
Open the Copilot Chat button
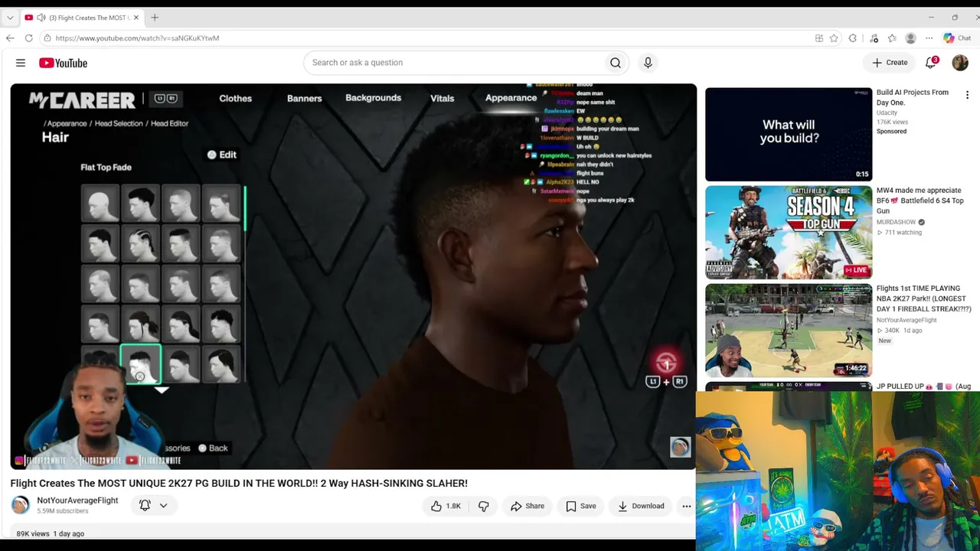pos(957,38)
